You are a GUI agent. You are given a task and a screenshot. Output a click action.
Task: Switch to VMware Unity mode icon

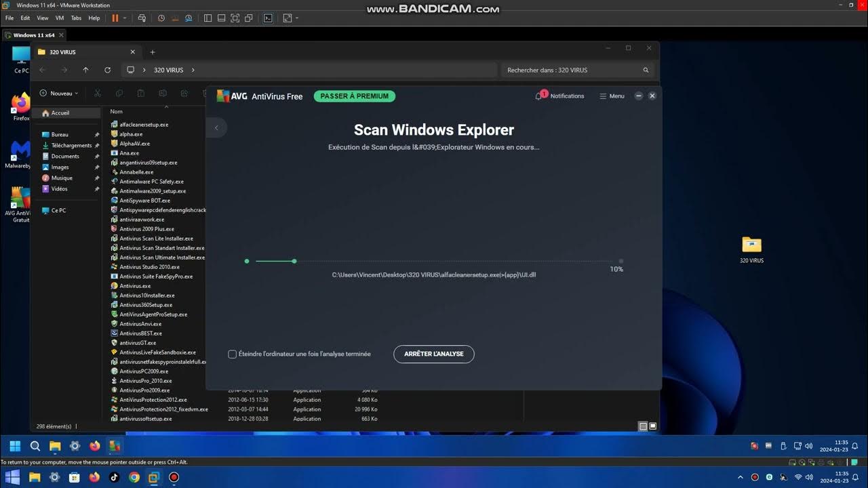click(249, 18)
